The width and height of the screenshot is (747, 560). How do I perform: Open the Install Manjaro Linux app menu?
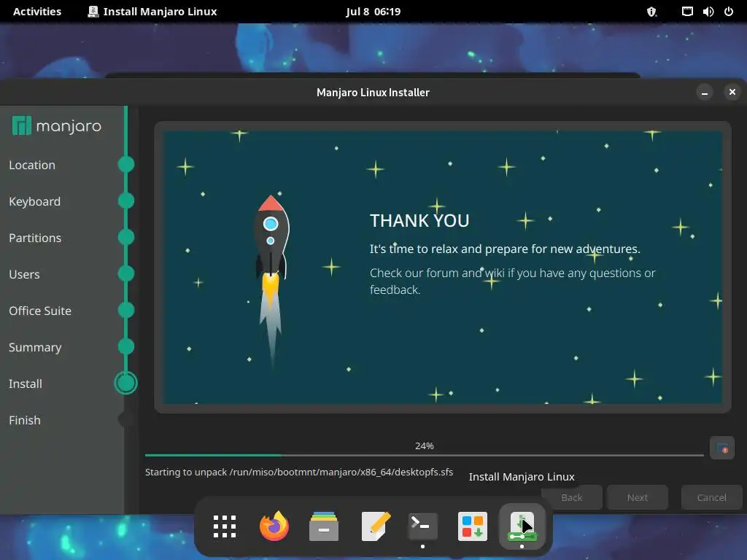[x=152, y=12]
